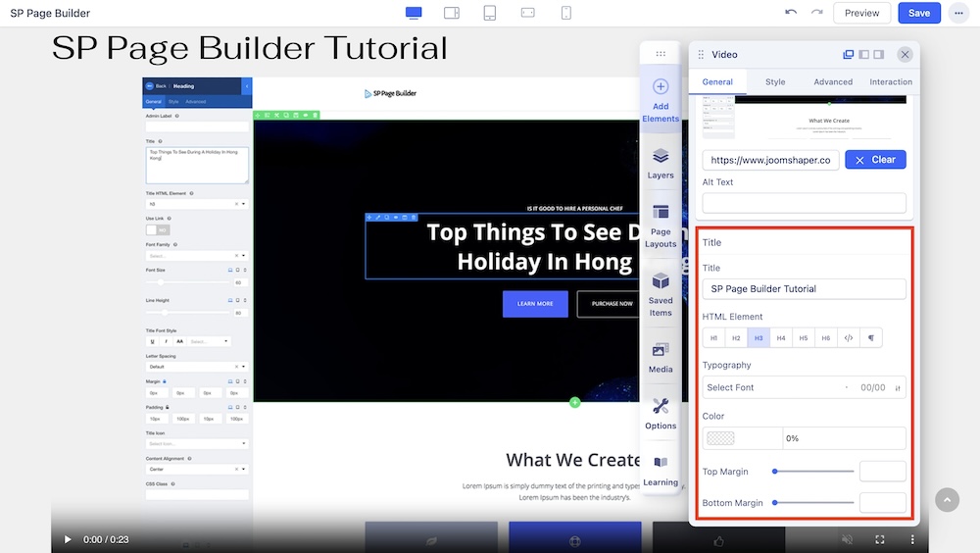980x553 pixels.
Task: Switch to tablet portrait device view
Action: coord(490,13)
